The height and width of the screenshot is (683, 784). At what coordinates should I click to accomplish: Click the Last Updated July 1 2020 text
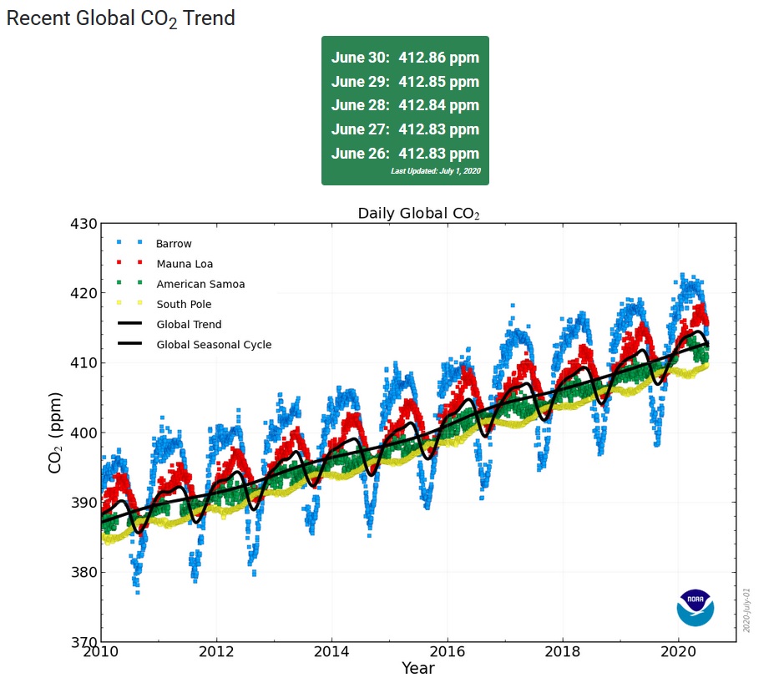point(437,170)
